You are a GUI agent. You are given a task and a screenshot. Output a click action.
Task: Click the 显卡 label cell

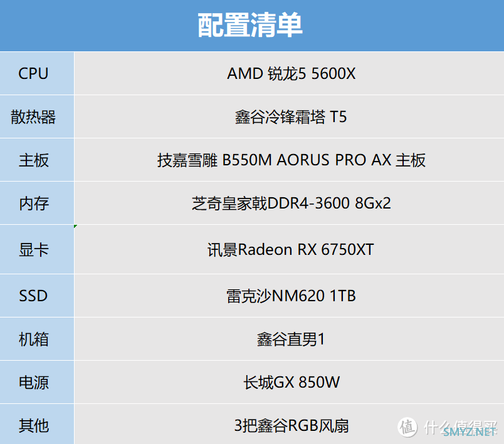pos(37,249)
